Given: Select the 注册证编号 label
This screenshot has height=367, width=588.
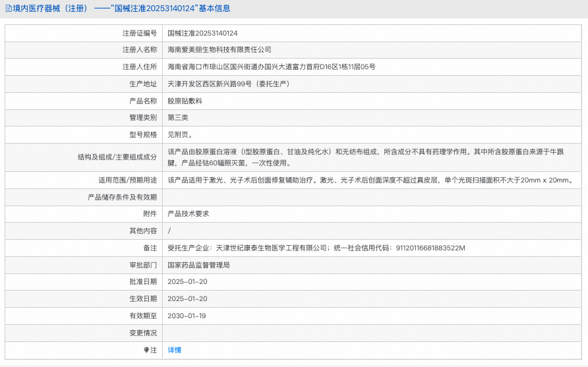Looking at the screenshot, I should click(x=140, y=33).
